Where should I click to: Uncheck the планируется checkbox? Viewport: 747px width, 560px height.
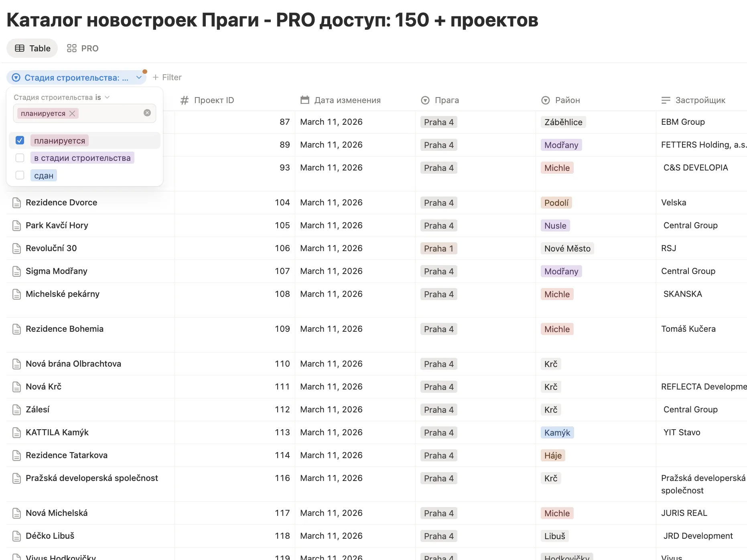[x=20, y=140]
